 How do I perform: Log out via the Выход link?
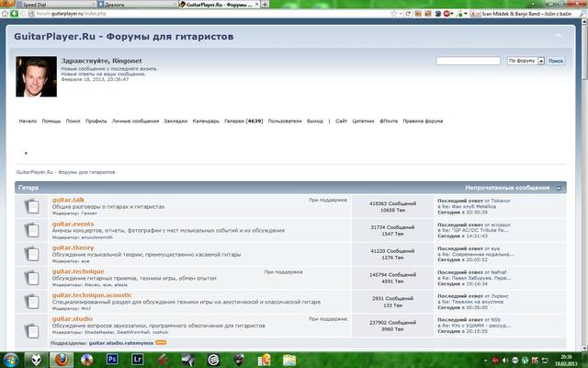click(x=314, y=121)
